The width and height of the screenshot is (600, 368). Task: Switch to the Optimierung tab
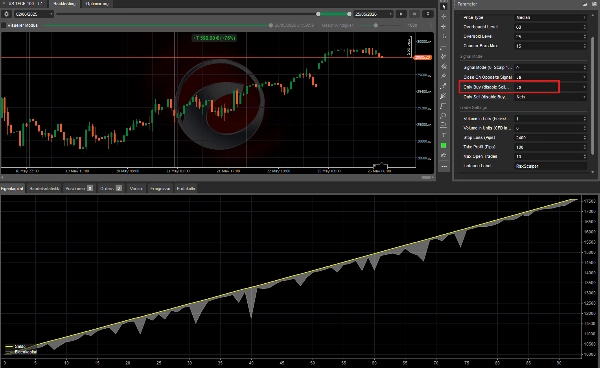pyautogui.click(x=97, y=4)
